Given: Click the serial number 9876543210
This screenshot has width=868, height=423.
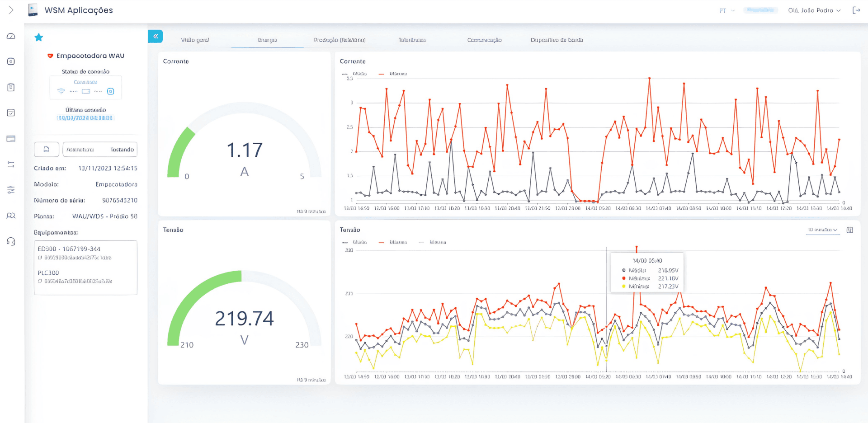Looking at the screenshot, I should pos(120,200).
